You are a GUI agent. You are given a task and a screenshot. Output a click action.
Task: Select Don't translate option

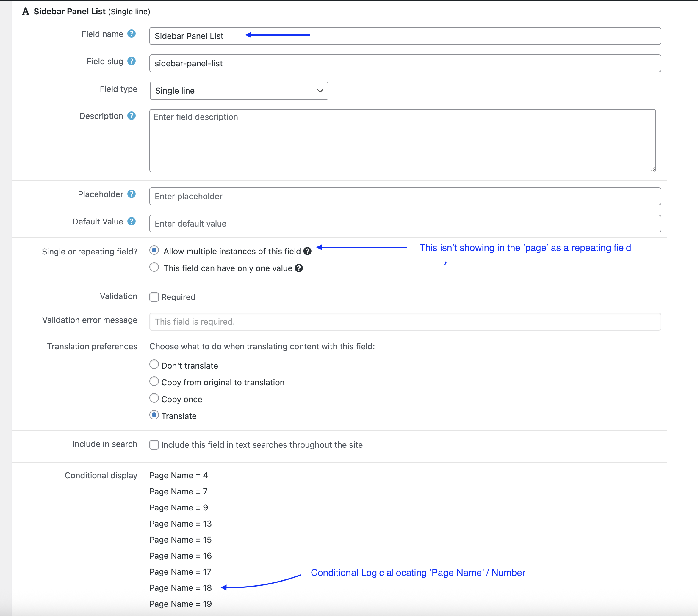coord(154,364)
